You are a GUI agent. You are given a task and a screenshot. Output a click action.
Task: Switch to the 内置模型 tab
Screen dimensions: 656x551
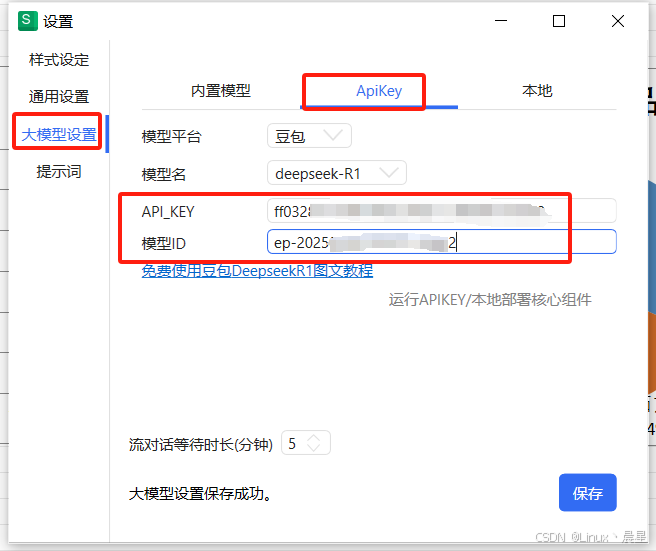click(221, 91)
